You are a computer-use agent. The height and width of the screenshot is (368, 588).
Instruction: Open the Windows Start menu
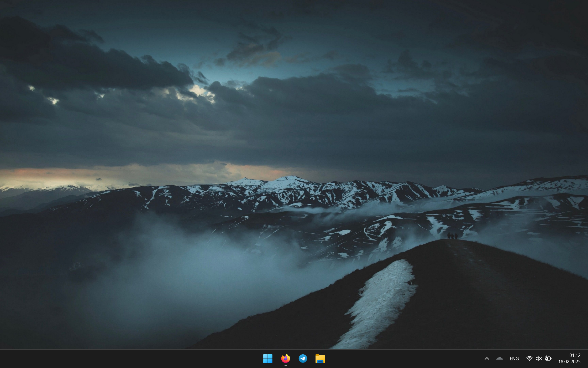(268, 359)
